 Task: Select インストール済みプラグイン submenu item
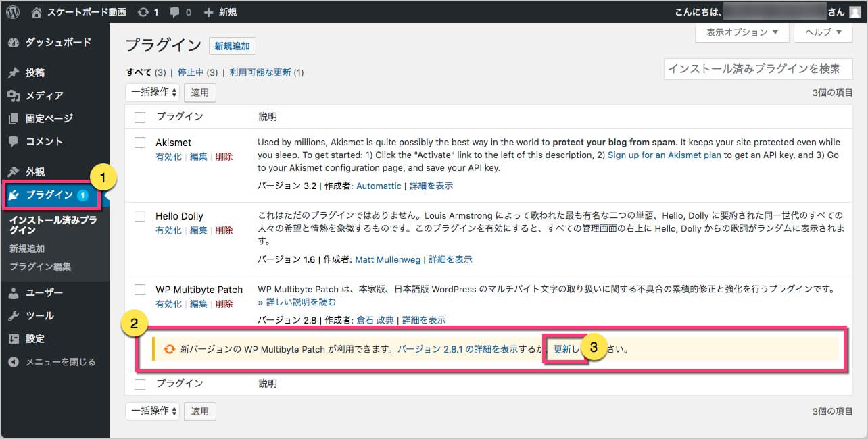[53, 225]
